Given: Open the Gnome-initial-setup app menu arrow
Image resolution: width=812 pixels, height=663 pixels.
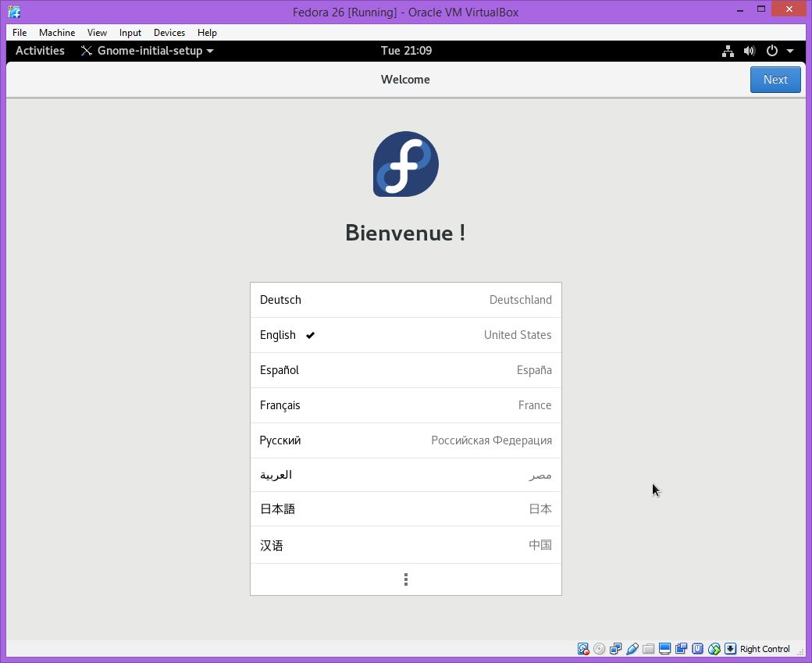Looking at the screenshot, I should 210,51.
